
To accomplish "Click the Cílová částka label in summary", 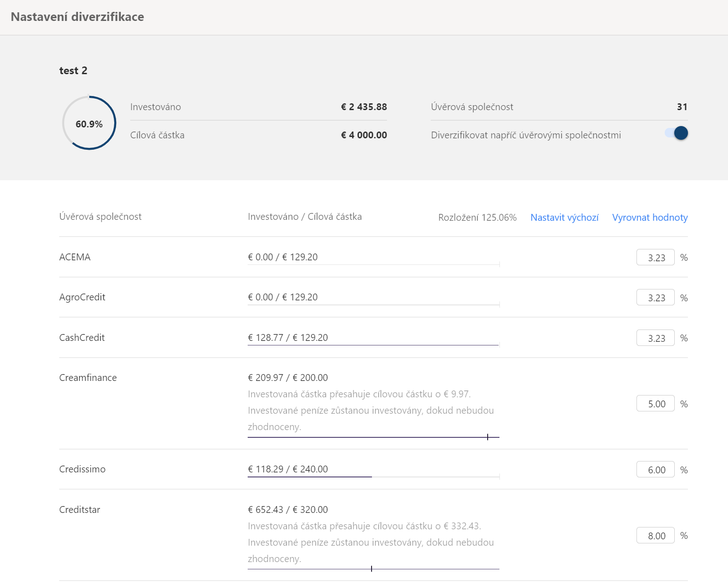I will pos(157,135).
